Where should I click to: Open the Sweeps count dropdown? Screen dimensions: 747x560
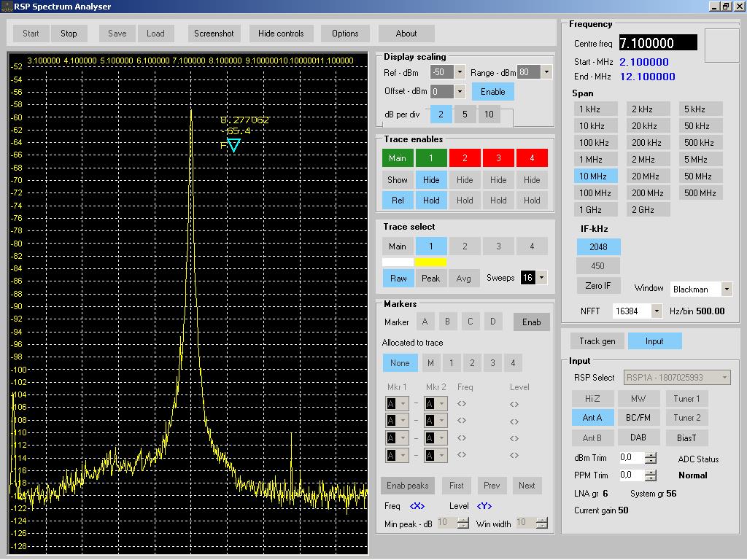[x=542, y=278]
